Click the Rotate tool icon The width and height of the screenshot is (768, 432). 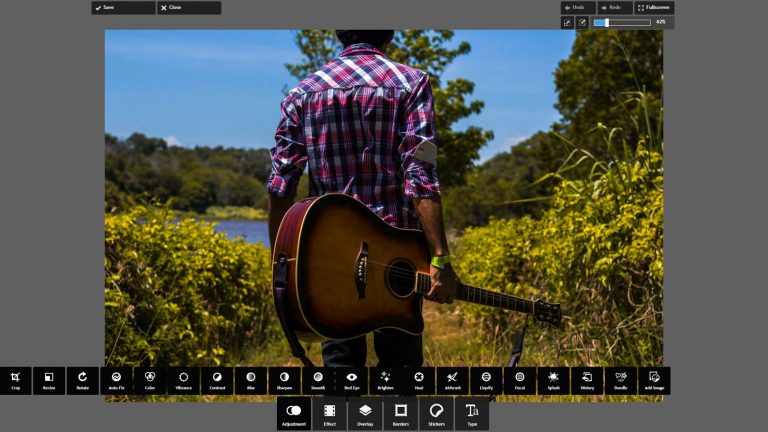(x=83, y=380)
